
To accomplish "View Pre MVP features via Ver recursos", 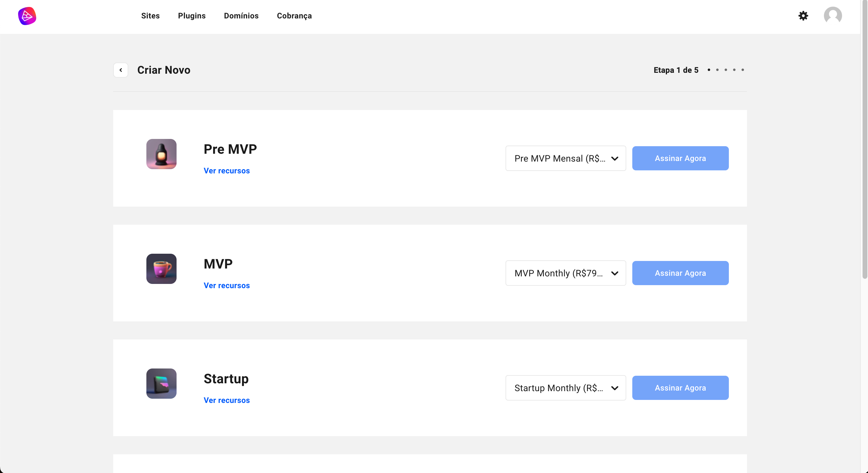I will (227, 171).
